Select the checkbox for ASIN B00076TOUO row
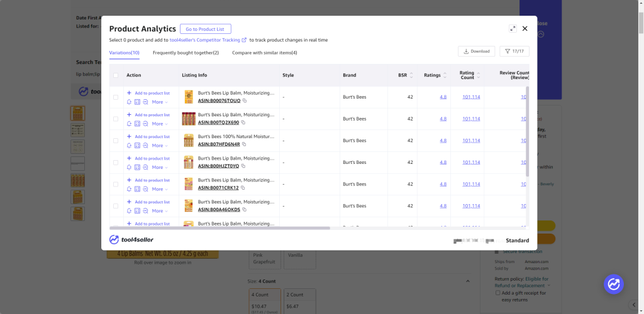The image size is (644, 314). [x=116, y=97]
